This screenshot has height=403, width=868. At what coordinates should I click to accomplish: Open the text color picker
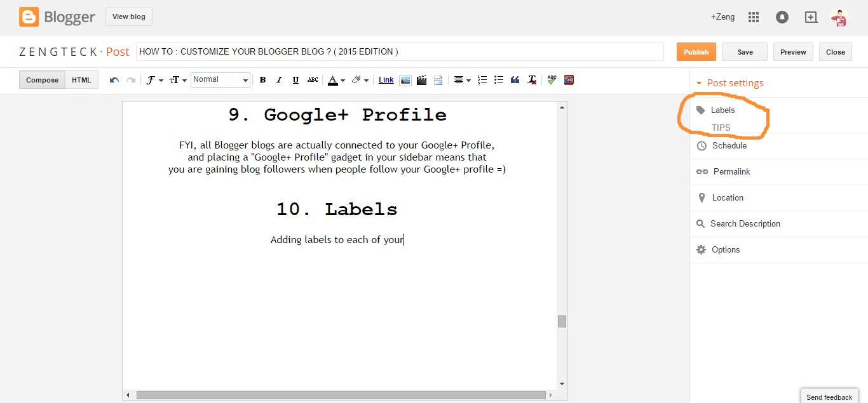[336, 80]
